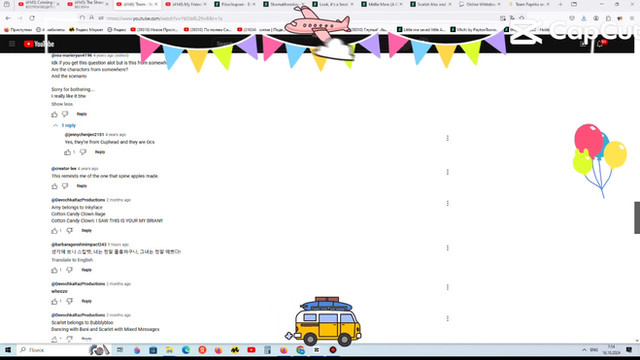Open @DevochkaRazProductions channel from Amy comment
This screenshot has width=640, height=360.
tap(78, 200)
